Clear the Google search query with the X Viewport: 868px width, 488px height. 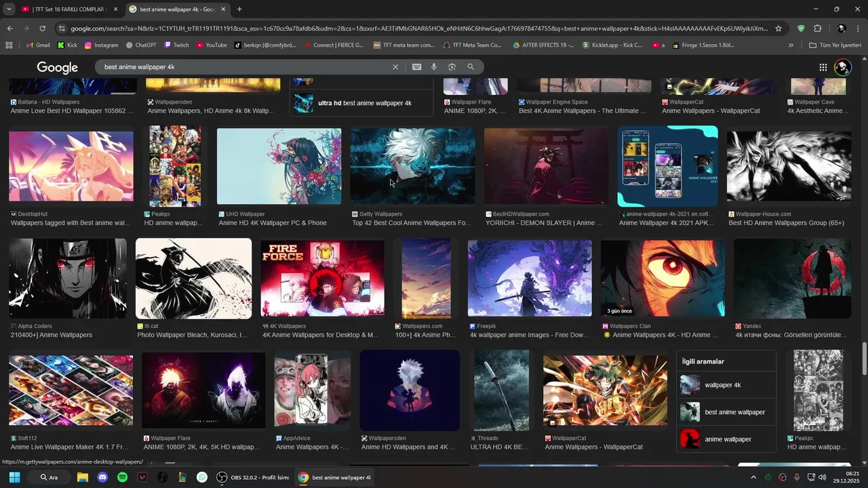[395, 67]
